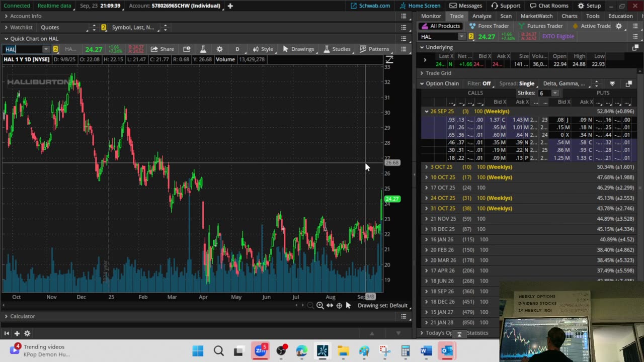Image resolution: width=644 pixels, height=362 pixels.
Task: Open the D timeframe selector on chart
Action: tap(237, 49)
